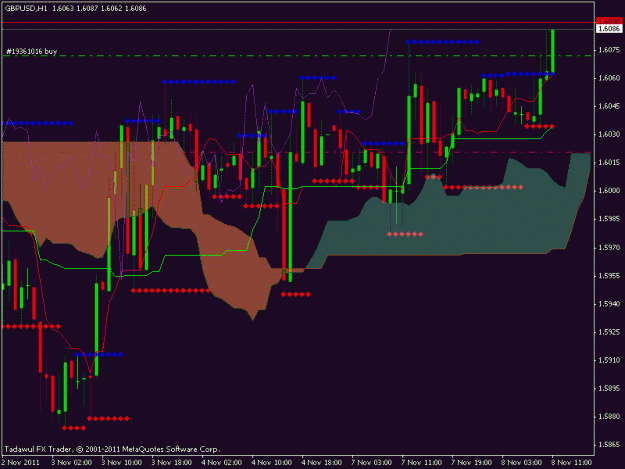Click the 1.5970 price axis label
The height and width of the screenshot is (469, 625).
click(609, 248)
